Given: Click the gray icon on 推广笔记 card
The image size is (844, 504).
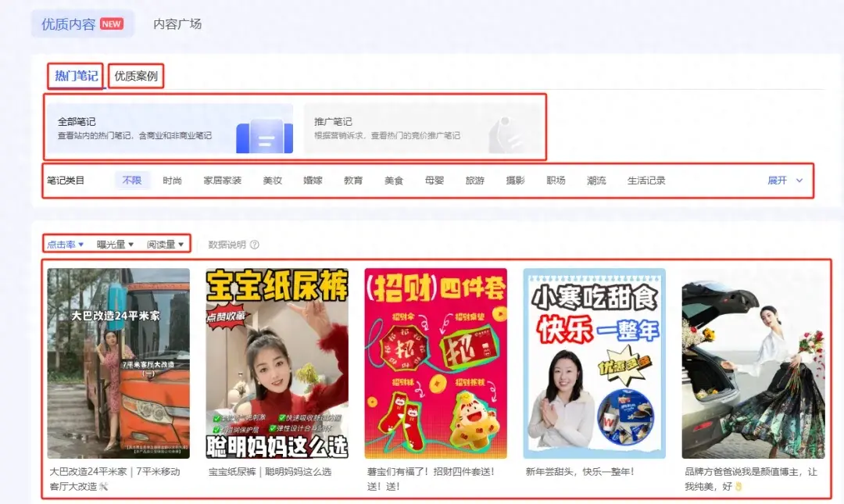Looking at the screenshot, I should 507,133.
